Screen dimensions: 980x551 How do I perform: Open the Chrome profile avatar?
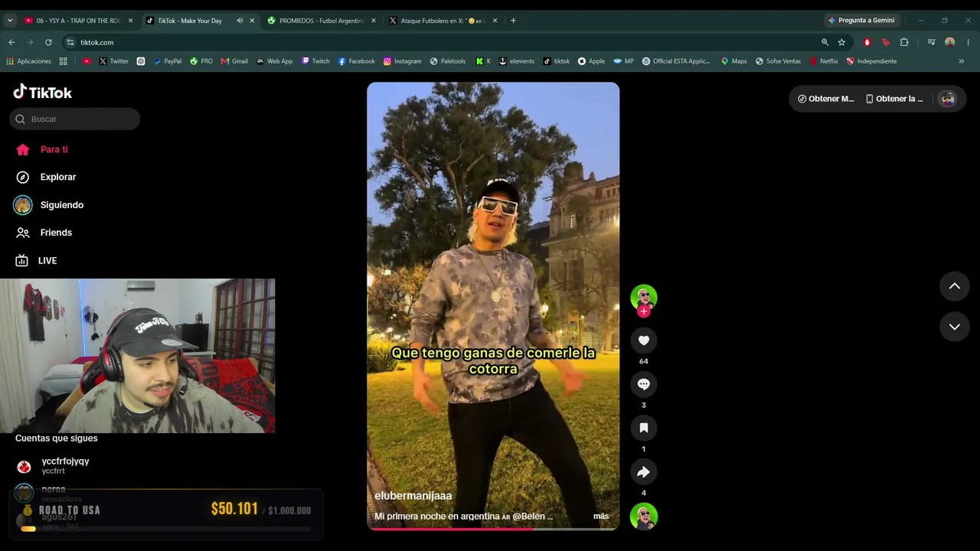[x=950, y=42]
